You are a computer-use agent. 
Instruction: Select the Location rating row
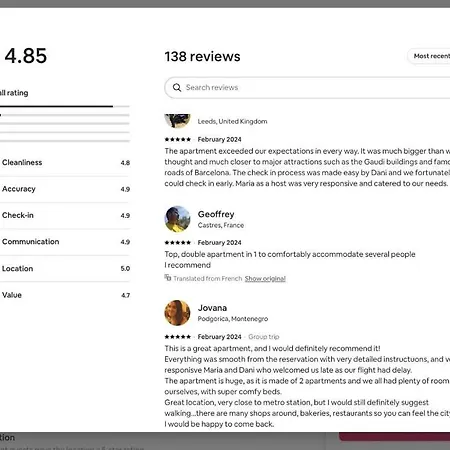(65, 268)
